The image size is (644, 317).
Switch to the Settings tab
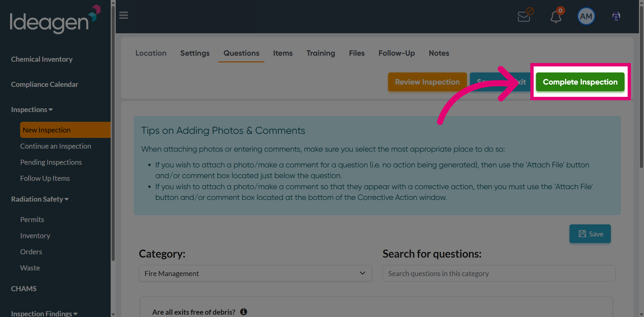tap(195, 53)
